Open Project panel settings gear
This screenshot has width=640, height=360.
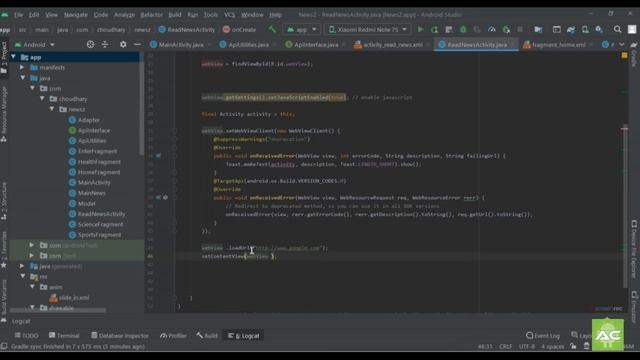(123, 44)
